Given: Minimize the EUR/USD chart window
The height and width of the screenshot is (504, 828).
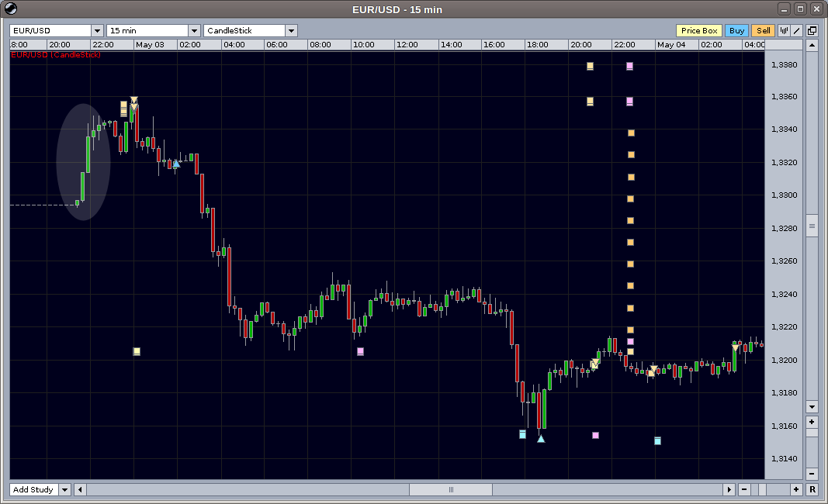Looking at the screenshot, I should [785, 9].
